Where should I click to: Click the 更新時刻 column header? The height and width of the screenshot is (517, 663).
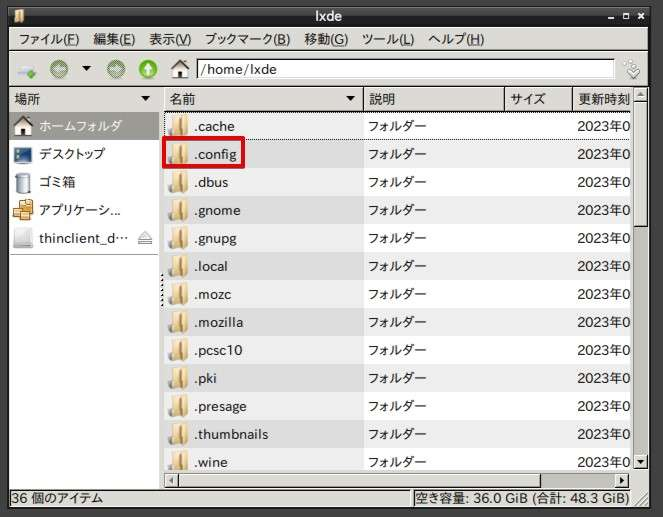(x=602, y=99)
